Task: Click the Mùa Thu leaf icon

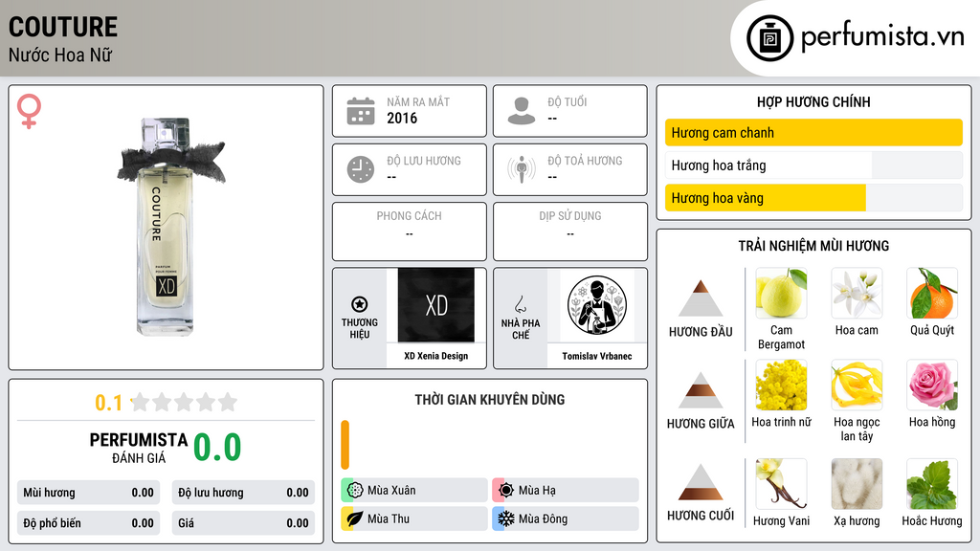Action: [x=355, y=518]
